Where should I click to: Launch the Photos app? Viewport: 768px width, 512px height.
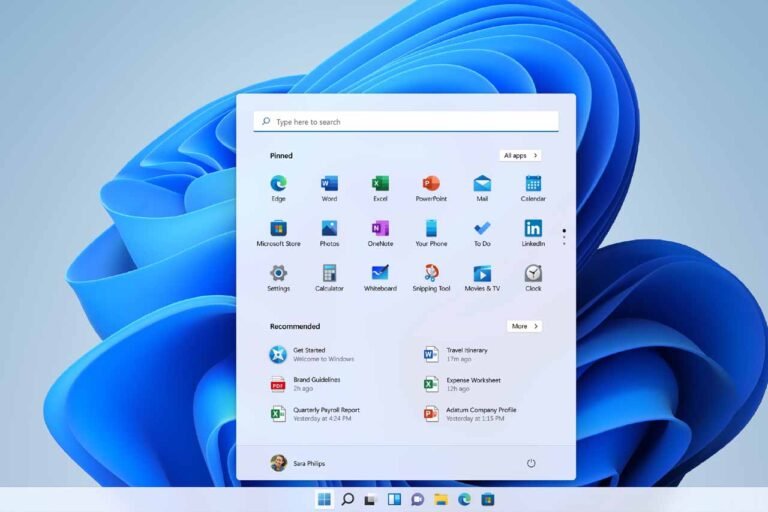[329, 233]
